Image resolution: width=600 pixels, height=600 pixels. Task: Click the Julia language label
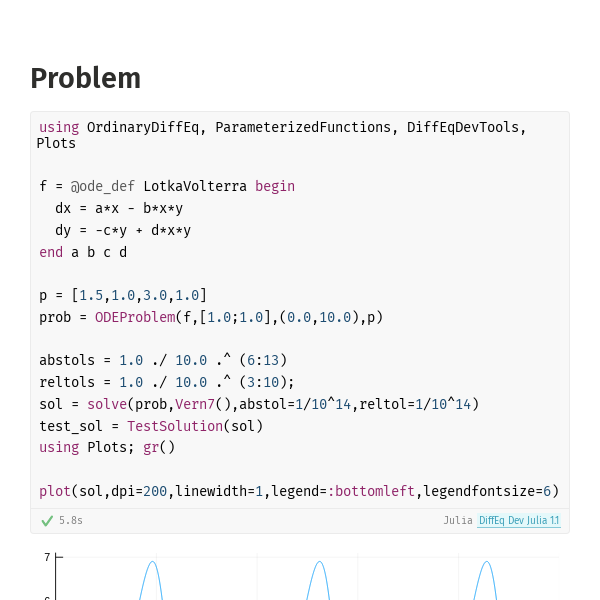point(458,520)
